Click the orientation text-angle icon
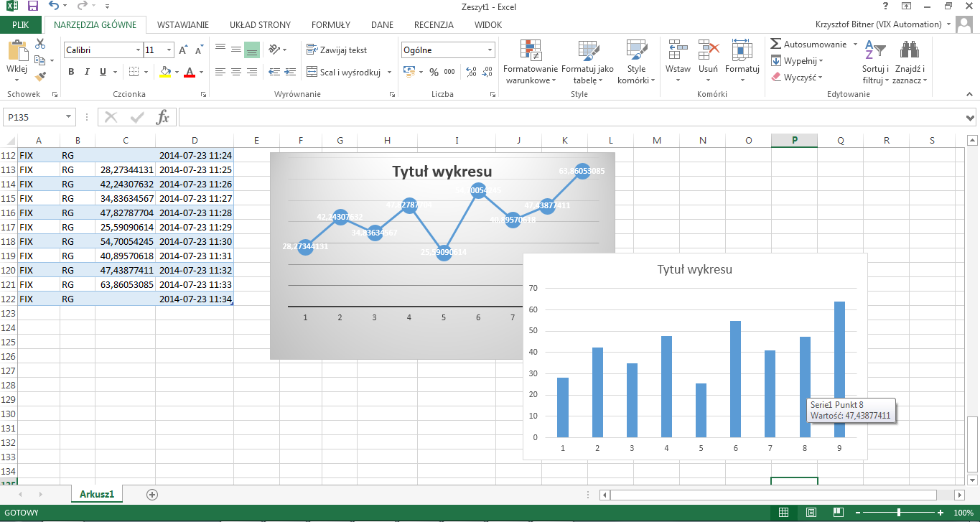This screenshot has width=980, height=522. tap(274, 50)
